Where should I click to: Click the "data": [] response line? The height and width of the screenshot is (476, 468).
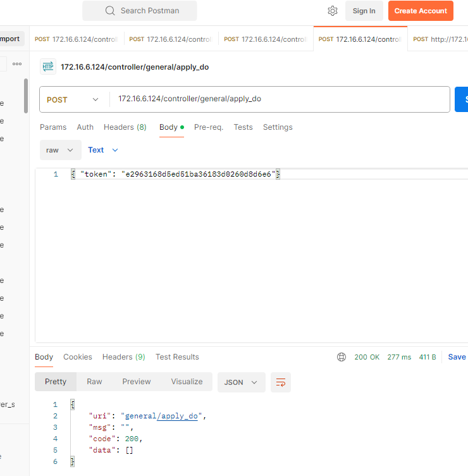point(111,450)
